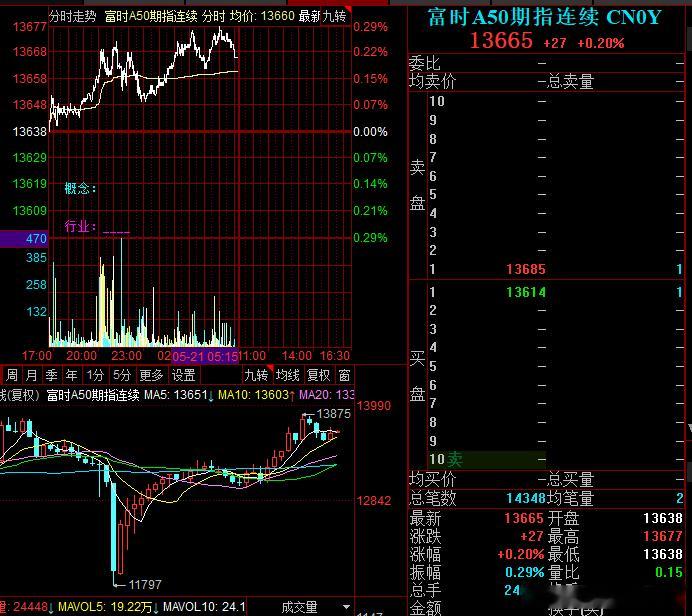Select sell level 1 price 13685

[x=526, y=269]
